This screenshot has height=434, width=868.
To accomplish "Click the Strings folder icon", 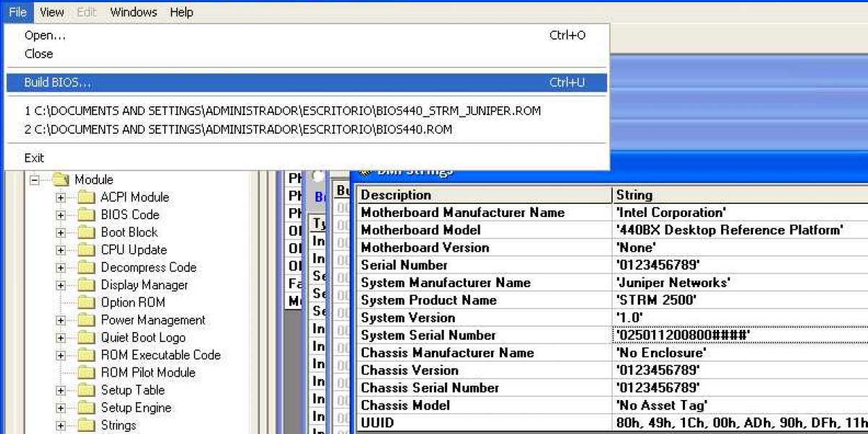I will [87, 425].
